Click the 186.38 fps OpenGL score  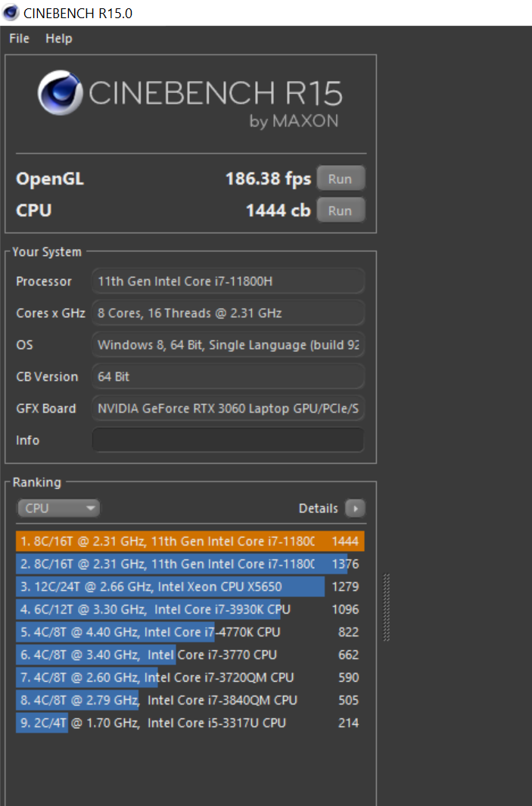[x=268, y=179]
